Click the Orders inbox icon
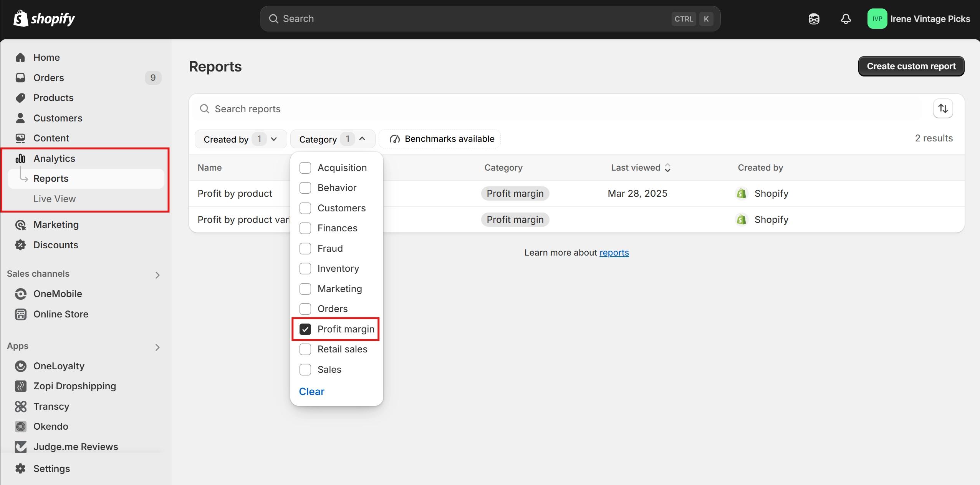The height and width of the screenshot is (485, 980). click(x=20, y=78)
